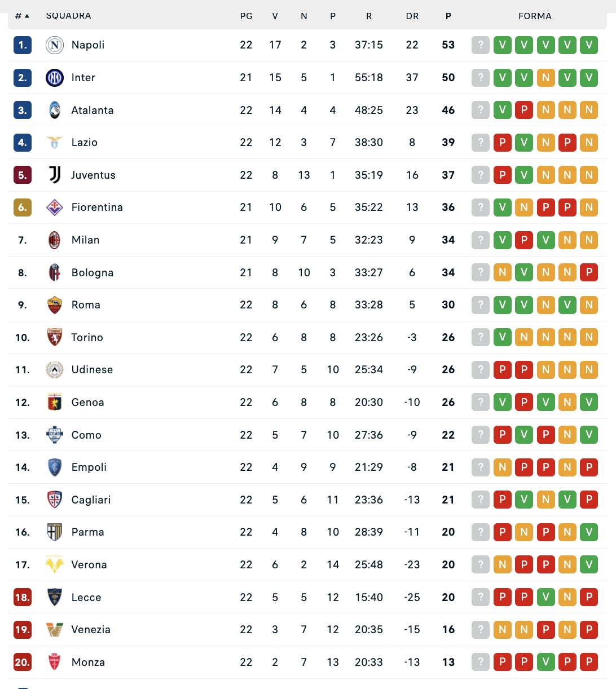Screen dimensions: 616x689
Task: Open the Bologna team link
Action: point(93,273)
